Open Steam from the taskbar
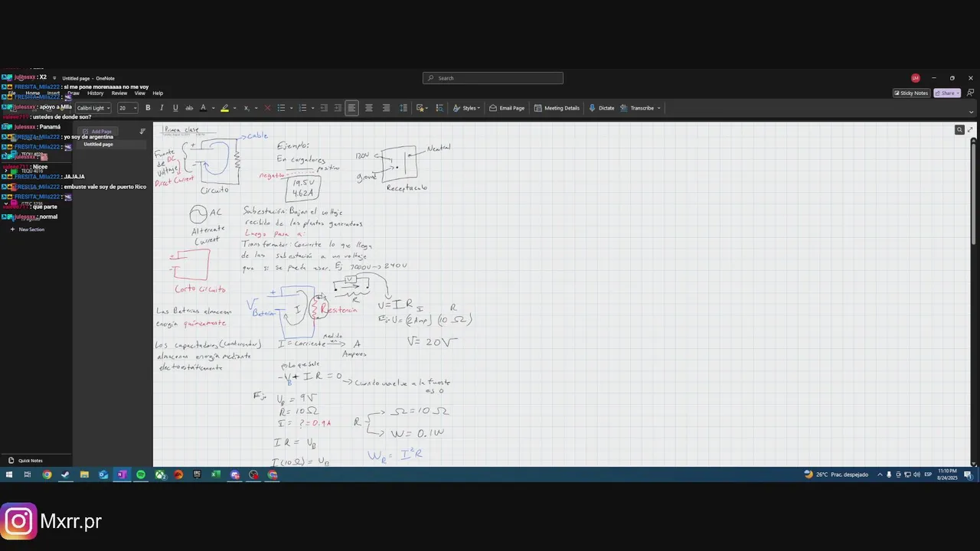The width and height of the screenshot is (980, 551). pyautogui.click(x=66, y=474)
